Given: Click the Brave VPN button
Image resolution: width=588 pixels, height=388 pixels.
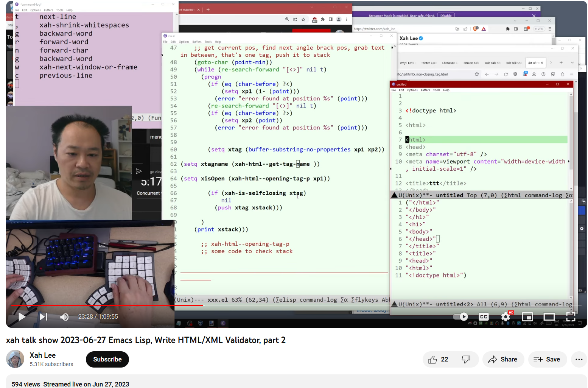Looking at the screenshot, I should pos(539,29).
